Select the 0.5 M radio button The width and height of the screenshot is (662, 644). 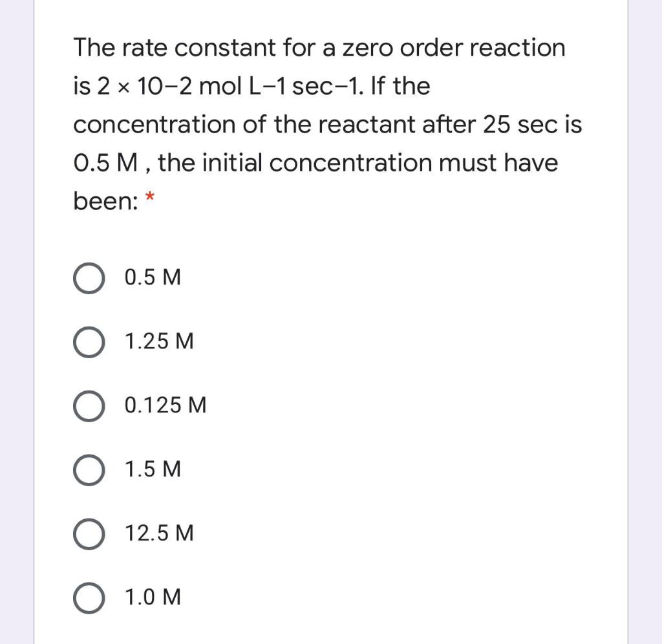coord(89,278)
